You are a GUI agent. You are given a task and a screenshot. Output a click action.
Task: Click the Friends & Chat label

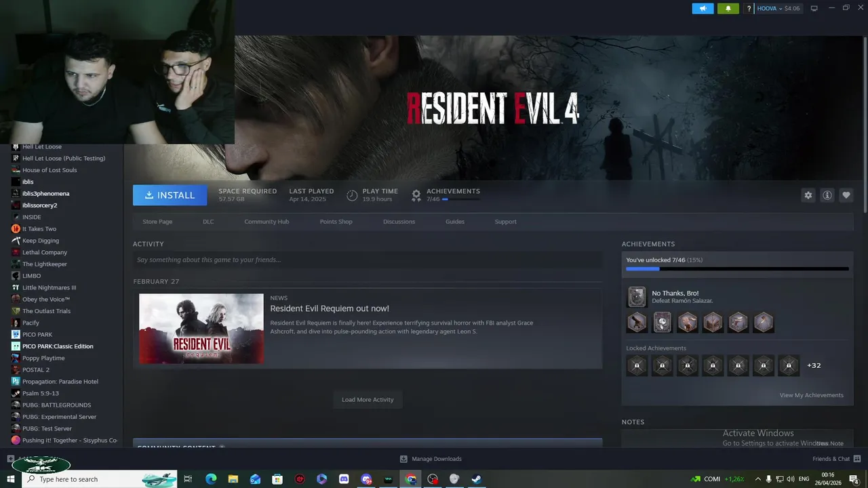pos(831,459)
